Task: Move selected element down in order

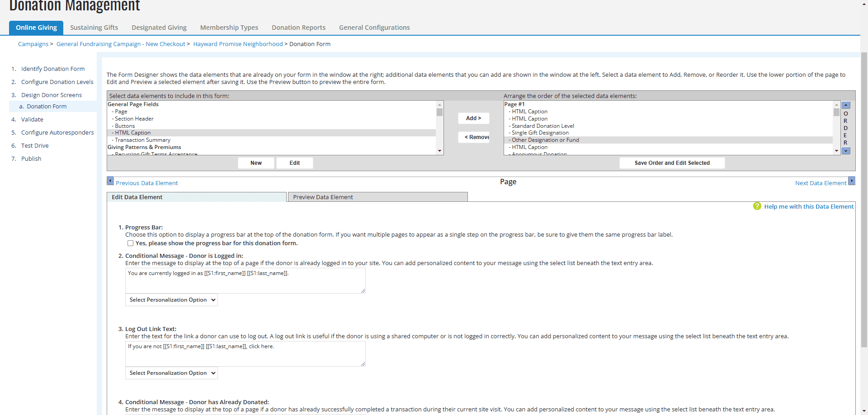Action: pyautogui.click(x=846, y=151)
